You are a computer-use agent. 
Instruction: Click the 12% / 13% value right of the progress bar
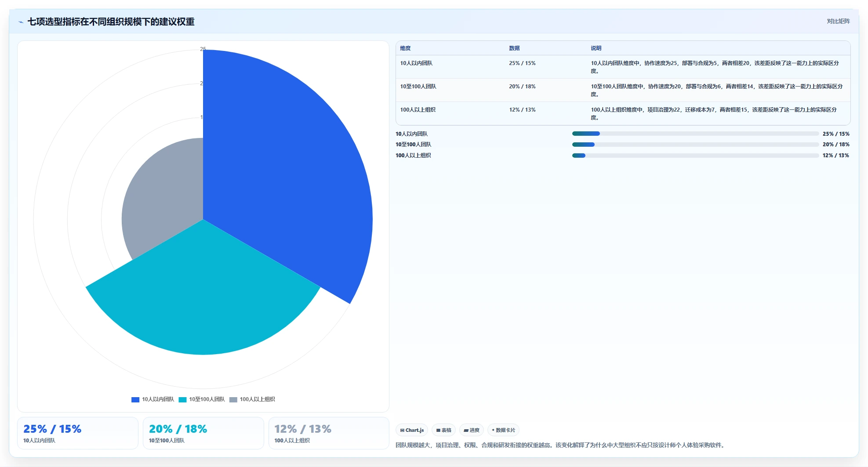(x=836, y=156)
